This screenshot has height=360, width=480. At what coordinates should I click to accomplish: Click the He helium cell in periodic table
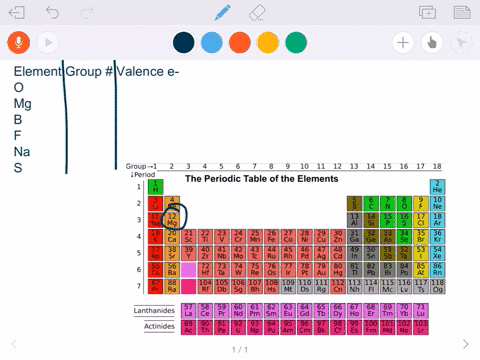pyautogui.click(x=437, y=187)
